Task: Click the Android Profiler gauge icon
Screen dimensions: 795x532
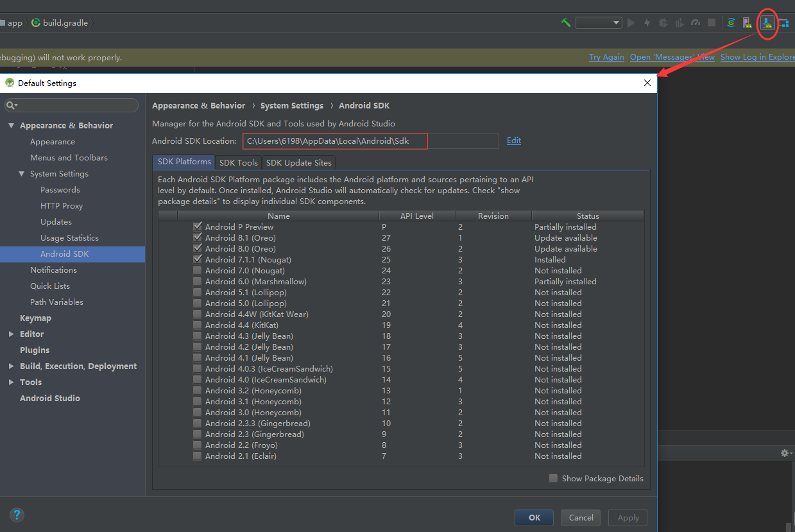Action: (x=696, y=22)
